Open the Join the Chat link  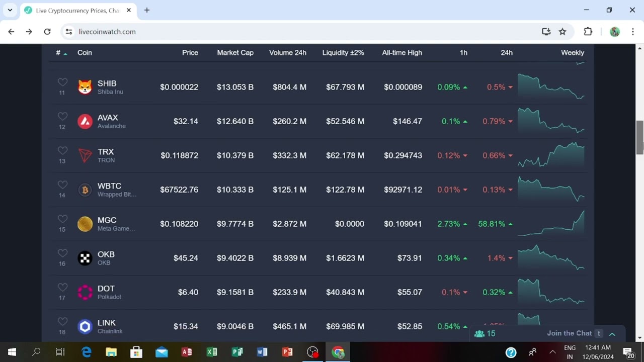point(570,333)
